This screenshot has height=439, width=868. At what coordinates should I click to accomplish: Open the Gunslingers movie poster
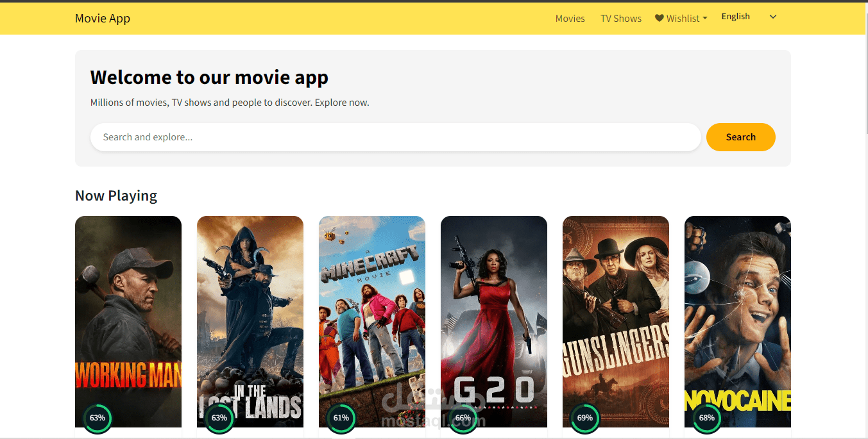pyautogui.click(x=616, y=322)
